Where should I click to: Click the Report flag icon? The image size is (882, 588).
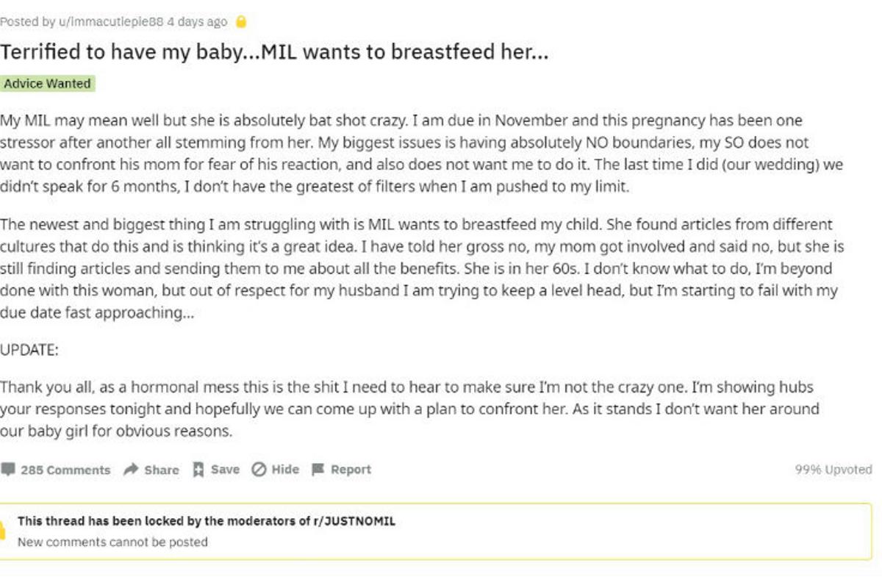click(318, 470)
